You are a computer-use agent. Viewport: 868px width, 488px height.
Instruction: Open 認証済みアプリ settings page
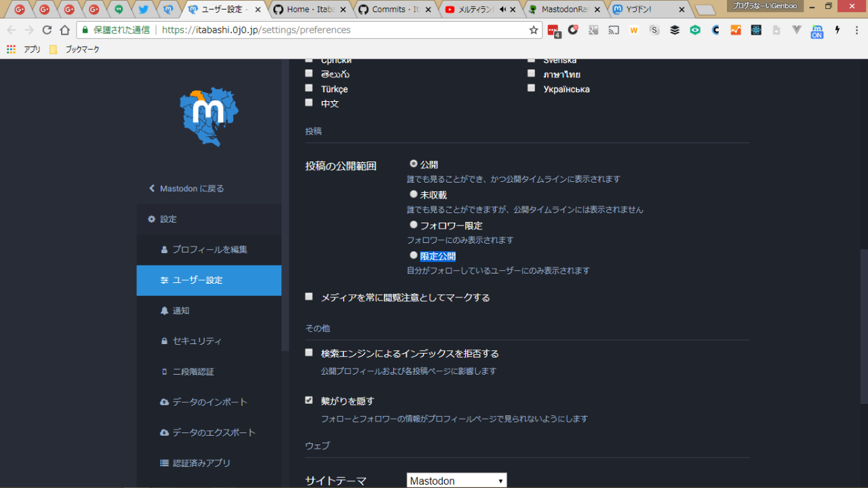pyautogui.click(x=201, y=464)
